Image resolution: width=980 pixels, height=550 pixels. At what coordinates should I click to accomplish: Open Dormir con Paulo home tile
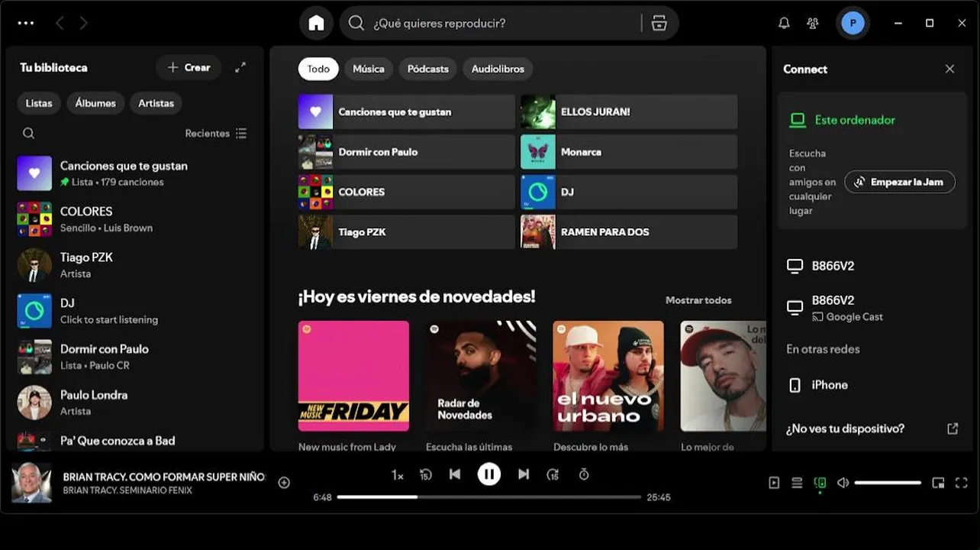(x=407, y=152)
